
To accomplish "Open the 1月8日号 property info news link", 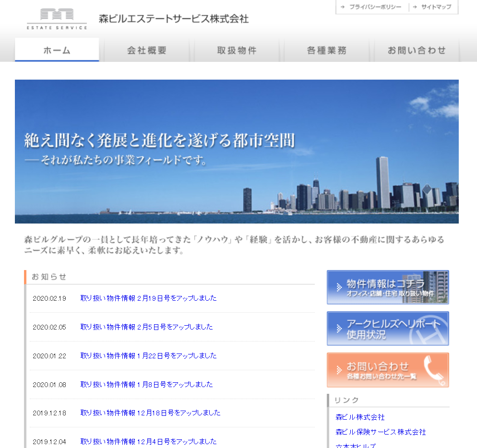I will pos(146,385).
